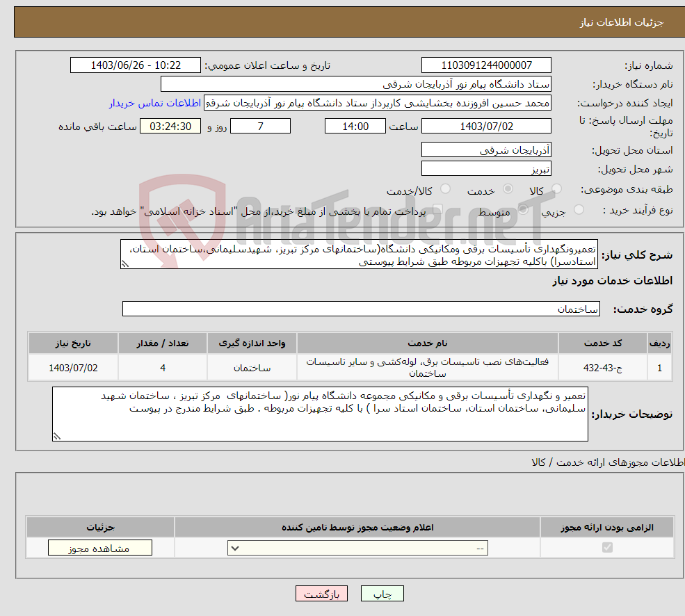
Task: Click the delivery province field آذربایجان شرقی
Action: click(x=486, y=150)
